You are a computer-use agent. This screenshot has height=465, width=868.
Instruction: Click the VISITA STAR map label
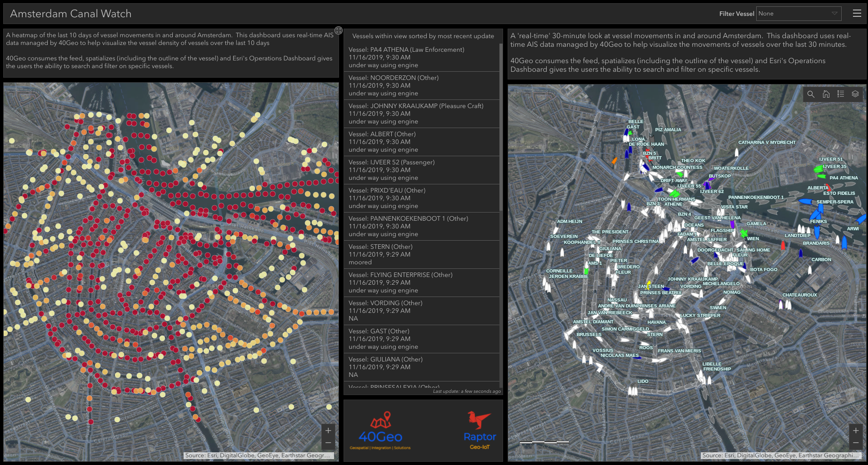coord(734,207)
